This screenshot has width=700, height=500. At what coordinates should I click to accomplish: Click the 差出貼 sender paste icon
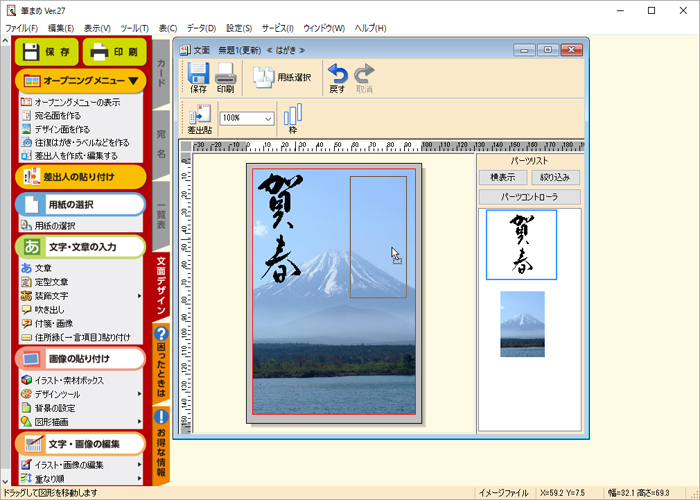coord(198,118)
